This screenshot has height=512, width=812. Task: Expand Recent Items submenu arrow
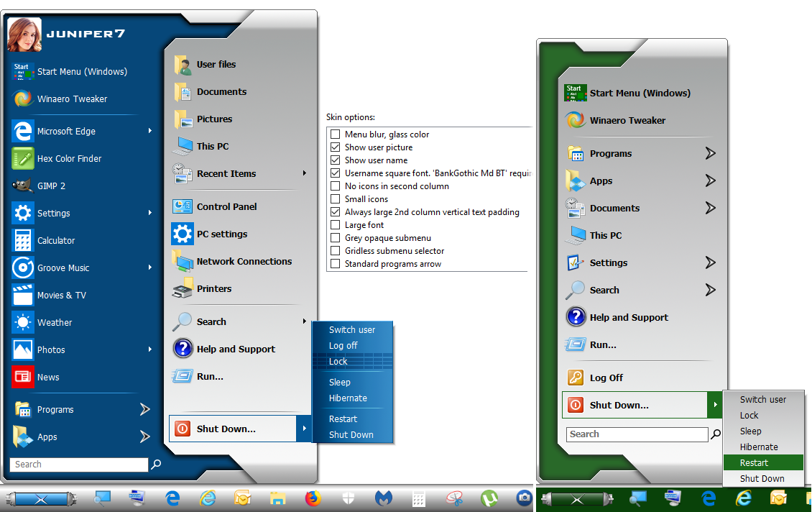pos(305,173)
